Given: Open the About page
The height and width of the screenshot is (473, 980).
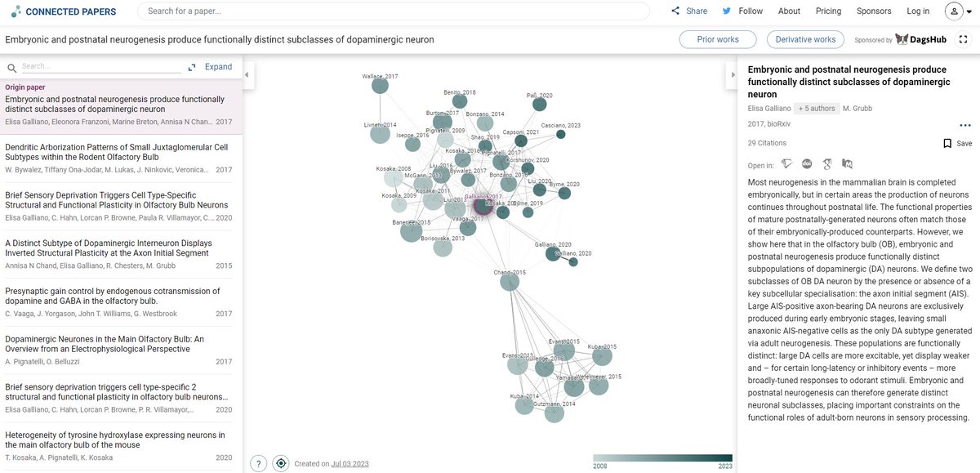Looking at the screenshot, I should [789, 11].
